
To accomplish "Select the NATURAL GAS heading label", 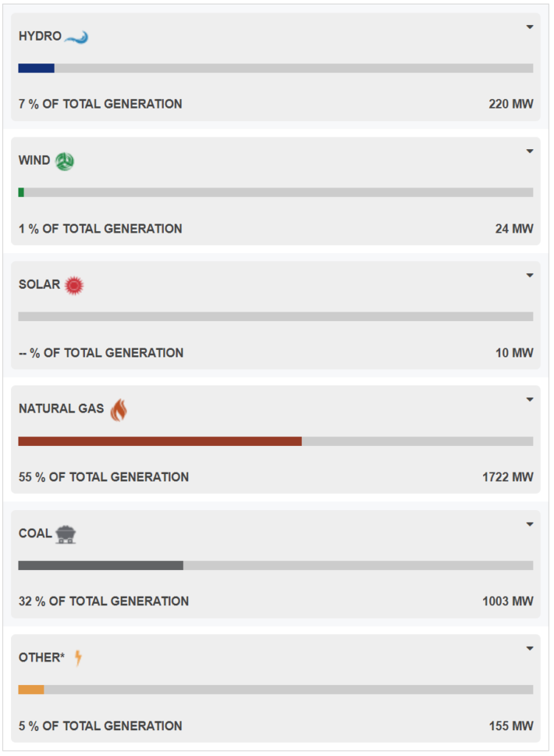I will [x=61, y=408].
